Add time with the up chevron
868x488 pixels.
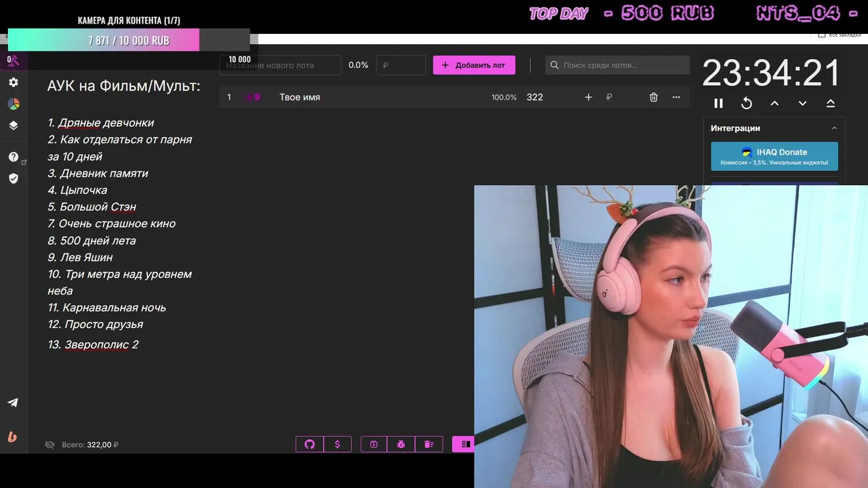[774, 103]
